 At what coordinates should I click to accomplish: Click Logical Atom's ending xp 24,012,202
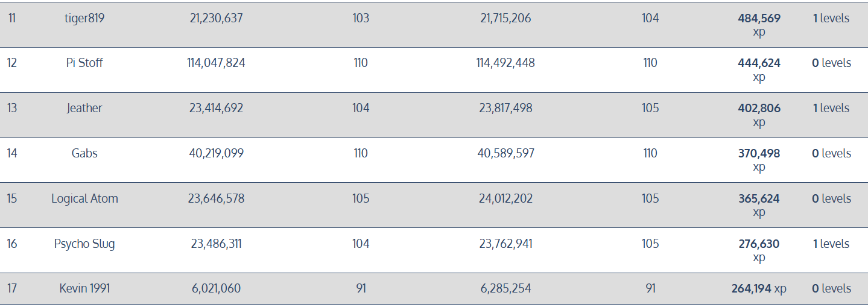tap(505, 198)
